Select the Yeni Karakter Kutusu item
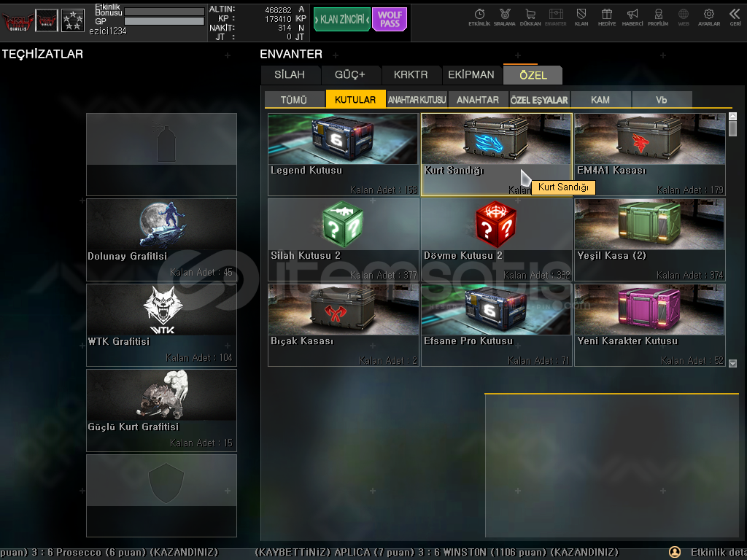747x560 pixels. click(x=649, y=325)
